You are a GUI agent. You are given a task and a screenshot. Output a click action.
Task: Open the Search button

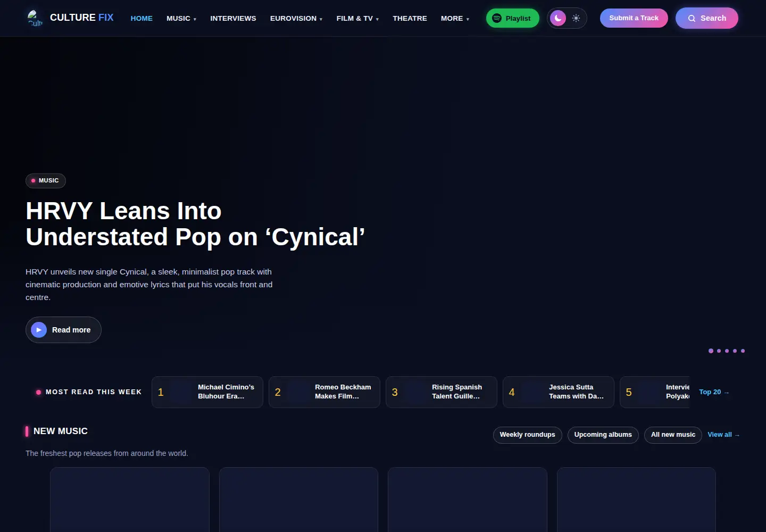coord(706,18)
